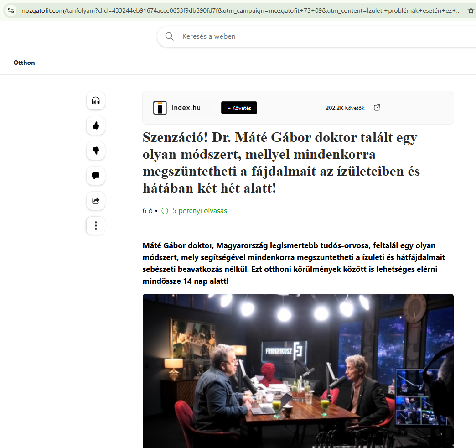Open the Otthon tab
This screenshot has height=448, width=476.
tap(24, 63)
